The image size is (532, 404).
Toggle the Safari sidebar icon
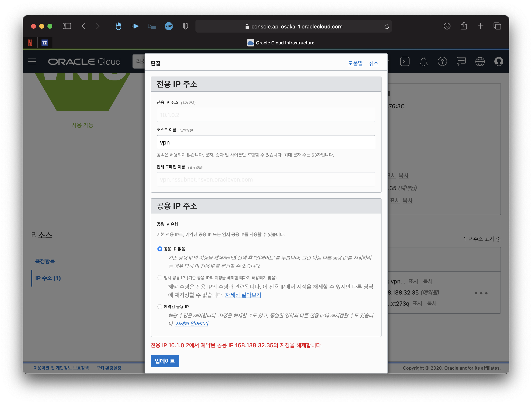67,26
